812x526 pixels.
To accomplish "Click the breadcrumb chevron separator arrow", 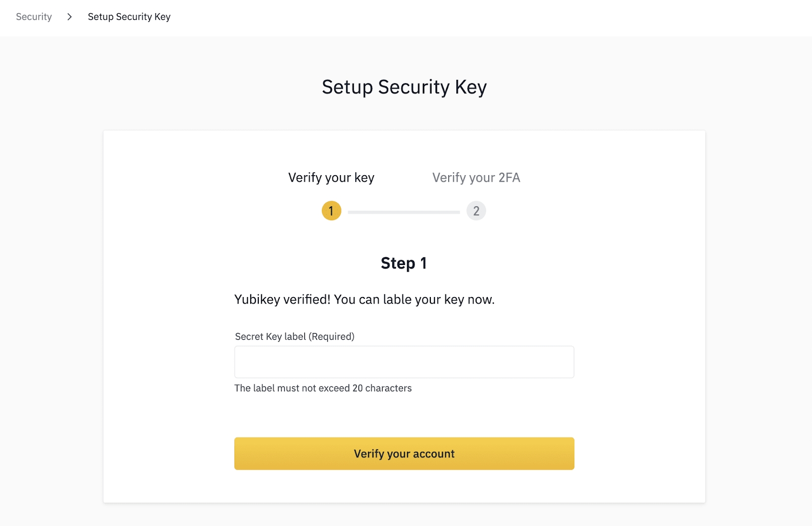I will (70, 17).
